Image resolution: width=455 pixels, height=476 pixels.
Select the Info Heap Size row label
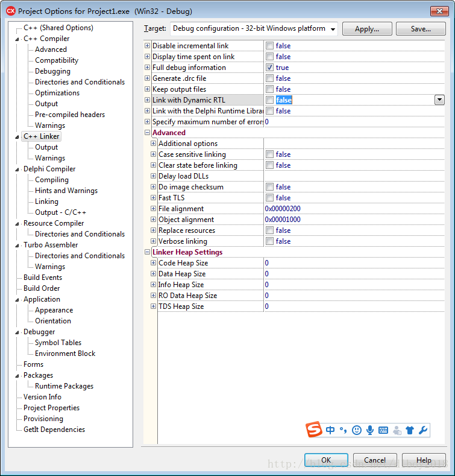tap(181, 285)
